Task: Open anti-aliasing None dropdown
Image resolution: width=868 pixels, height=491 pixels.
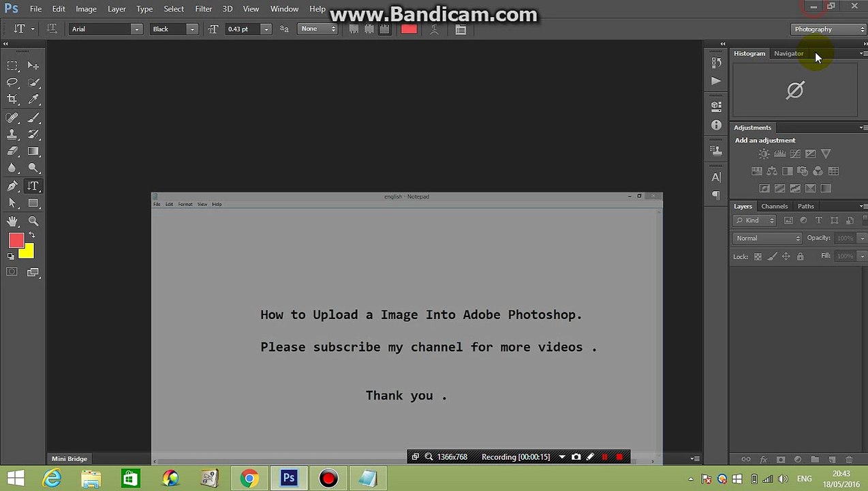Action: click(x=319, y=29)
